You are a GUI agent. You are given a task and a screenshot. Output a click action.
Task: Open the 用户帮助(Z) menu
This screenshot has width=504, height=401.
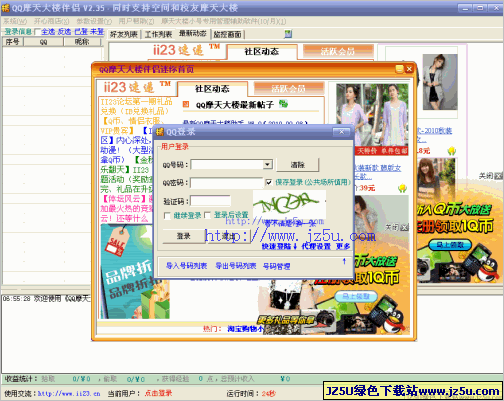[x=136, y=21]
